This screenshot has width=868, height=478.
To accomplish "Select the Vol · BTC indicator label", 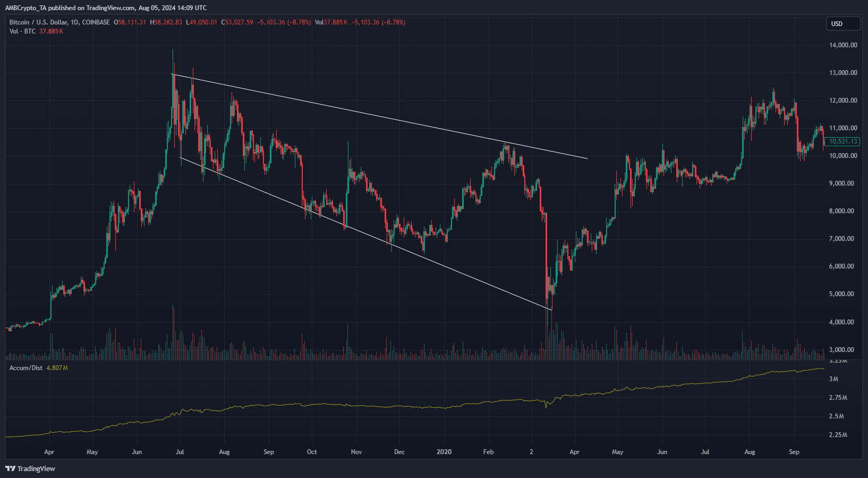I will coord(22,31).
